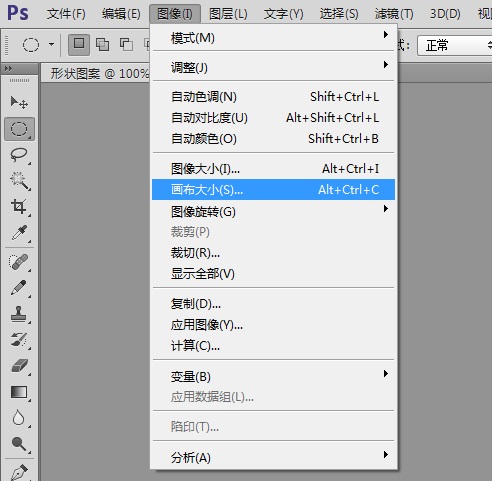Open the 编辑(E) menu

click(x=121, y=14)
